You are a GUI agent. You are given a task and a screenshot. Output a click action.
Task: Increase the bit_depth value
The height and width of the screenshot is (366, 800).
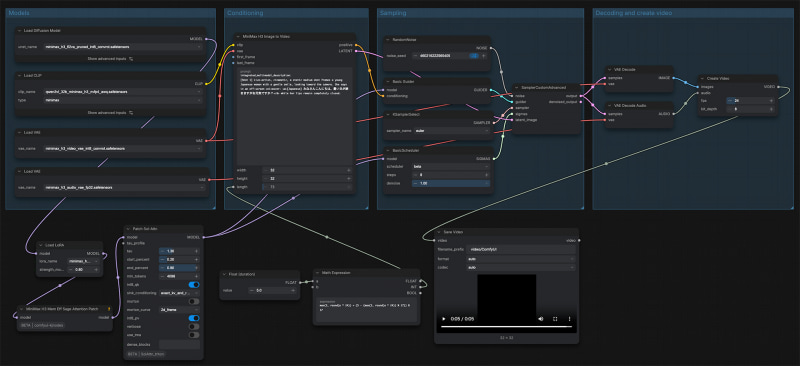pyautogui.click(x=771, y=109)
